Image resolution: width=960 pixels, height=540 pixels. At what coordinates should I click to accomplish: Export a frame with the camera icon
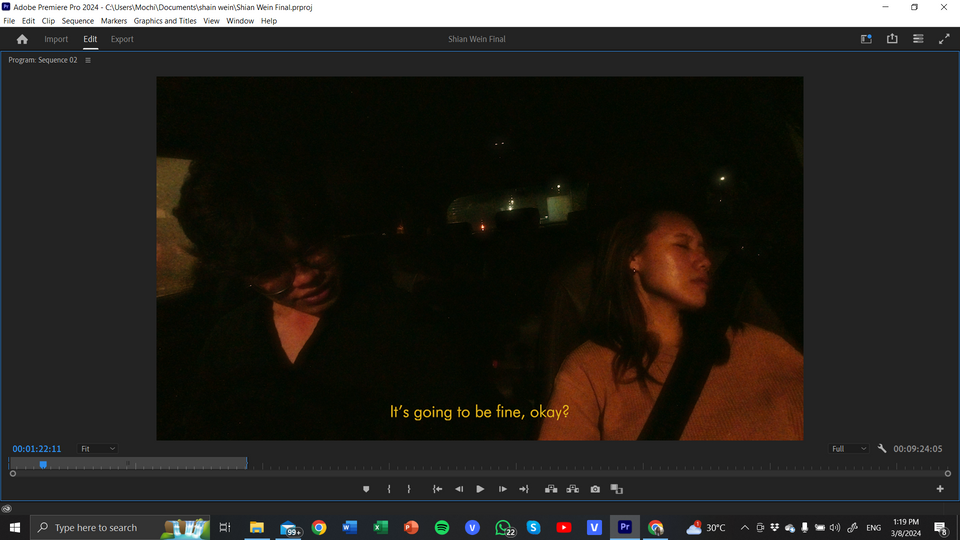[x=595, y=489]
